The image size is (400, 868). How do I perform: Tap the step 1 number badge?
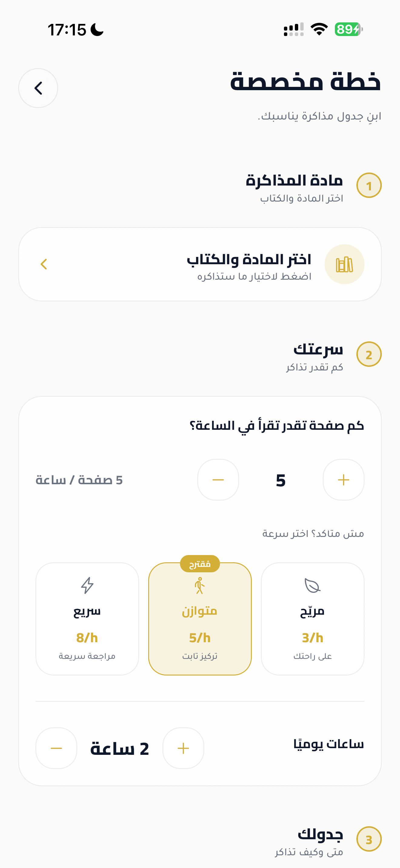tap(369, 185)
